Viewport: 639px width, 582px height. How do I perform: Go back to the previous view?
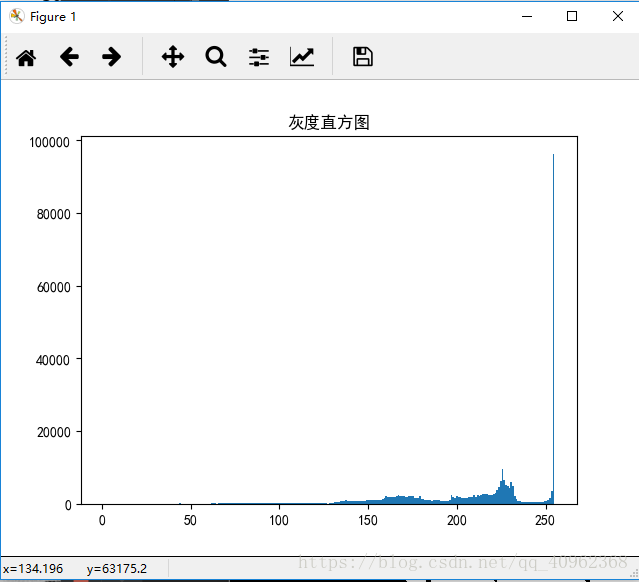point(69,57)
